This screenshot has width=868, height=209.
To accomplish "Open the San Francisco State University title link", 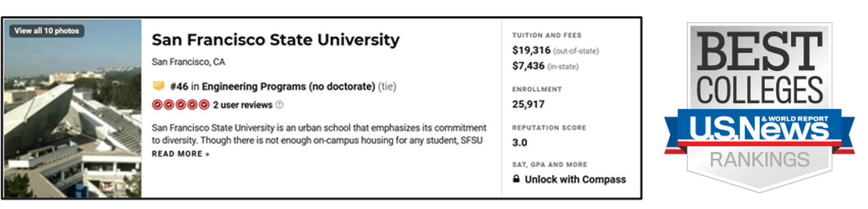I will pos(276,40).
